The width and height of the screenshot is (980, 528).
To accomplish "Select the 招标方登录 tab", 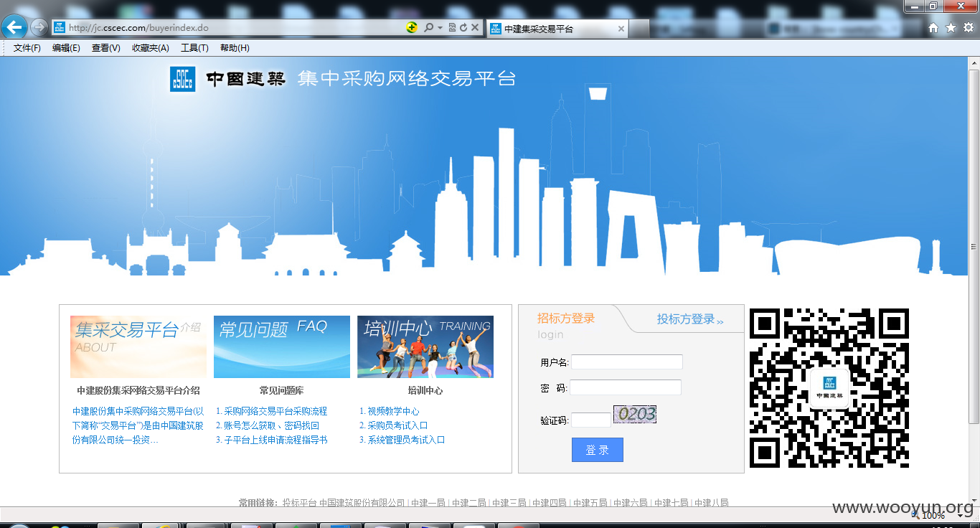I will click(x=566, y=319).
